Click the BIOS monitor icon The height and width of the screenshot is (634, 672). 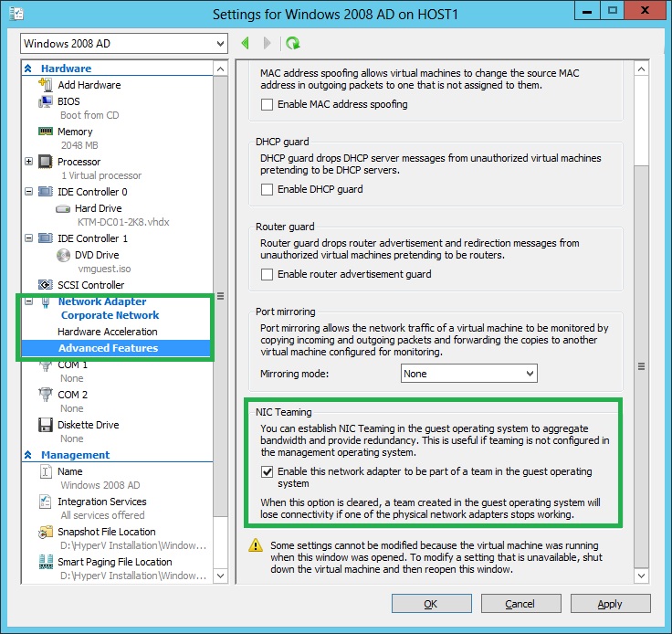46,101
